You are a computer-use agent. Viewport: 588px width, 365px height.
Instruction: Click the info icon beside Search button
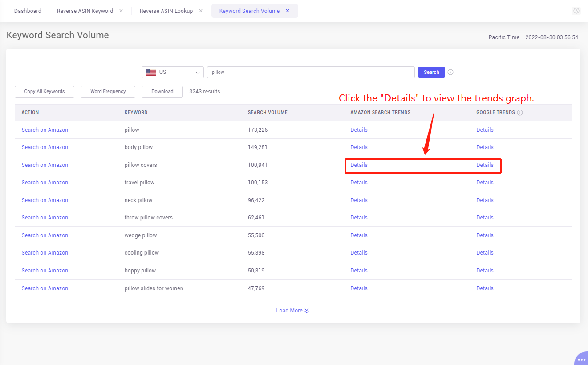(450, 72)
